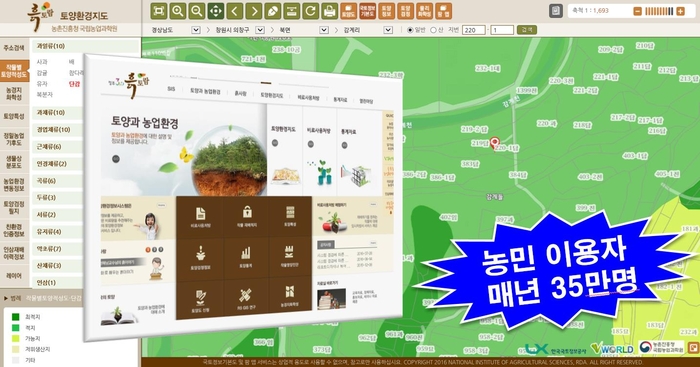Go to previous map view arrow
Image resolution: width=700 pixels, height=367 pixels.
click(x=235, y=11)
